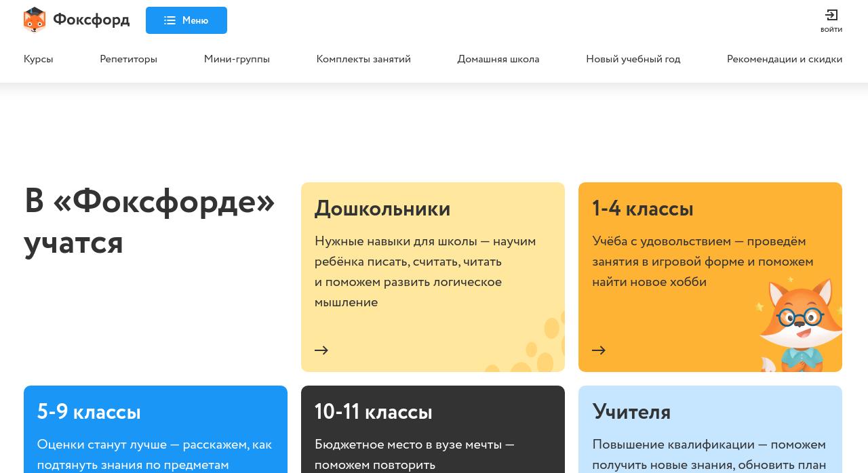Select Домашняя школа in navigation
The image size is (868, 473).
coord(498,59)
